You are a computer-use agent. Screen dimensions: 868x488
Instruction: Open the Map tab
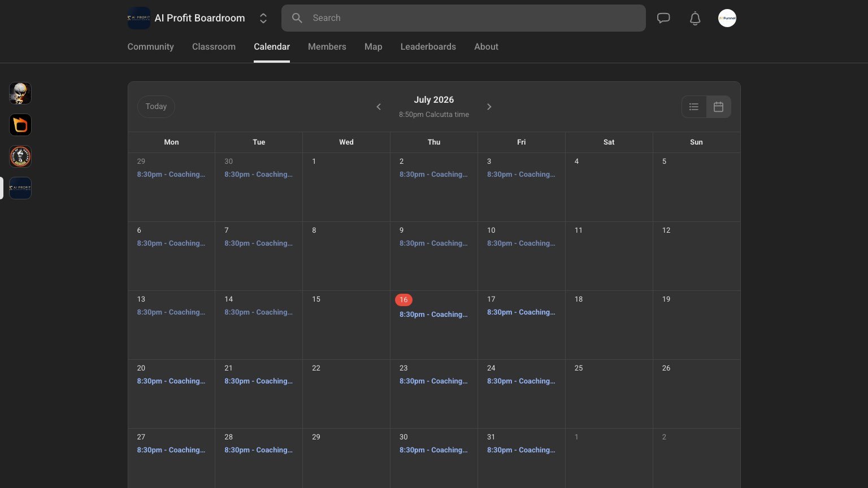coord(374,47)
